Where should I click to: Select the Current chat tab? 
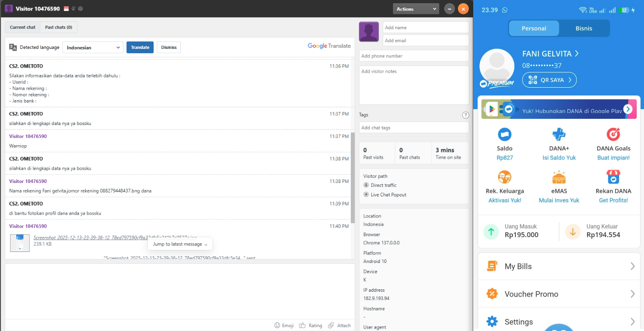pyautogui.click(x=22, y=27)
